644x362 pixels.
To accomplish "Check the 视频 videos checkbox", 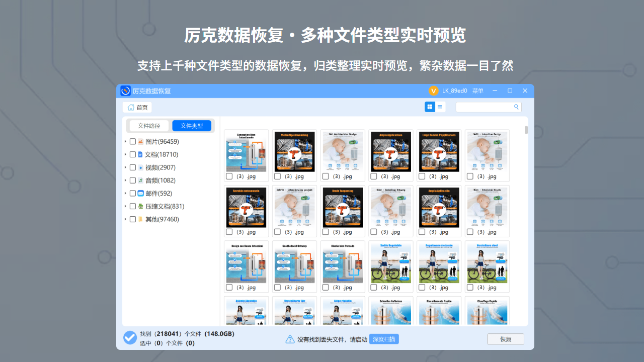I will point(133,167).
